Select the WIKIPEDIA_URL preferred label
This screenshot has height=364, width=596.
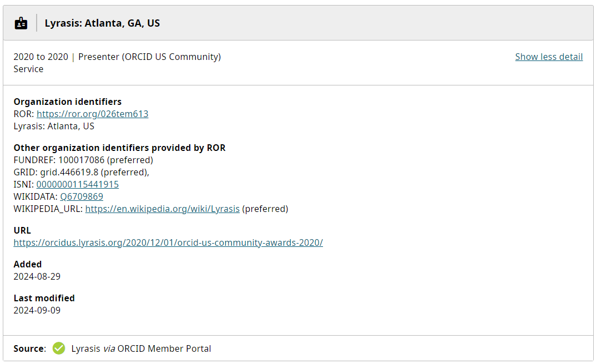click(x=265, y=209)
